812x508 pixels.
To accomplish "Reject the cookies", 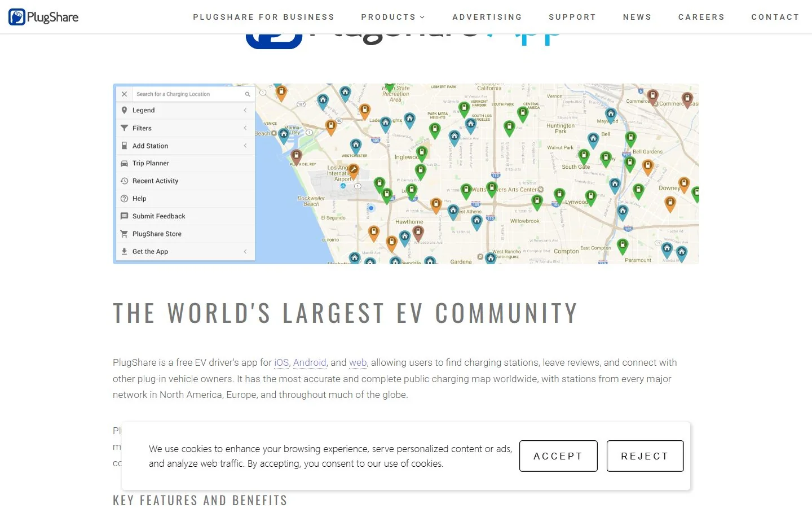I will (x=645, y=456).
